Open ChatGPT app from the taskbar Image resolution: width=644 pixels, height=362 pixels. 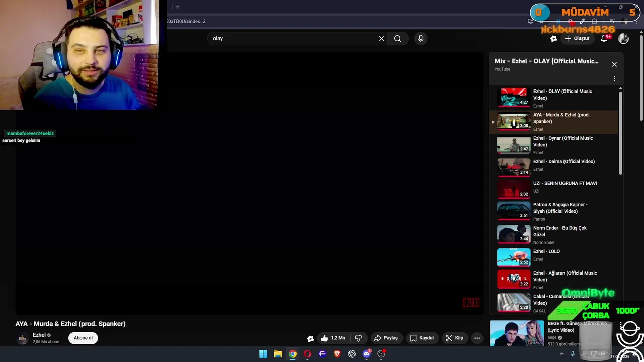pos(352,354)
